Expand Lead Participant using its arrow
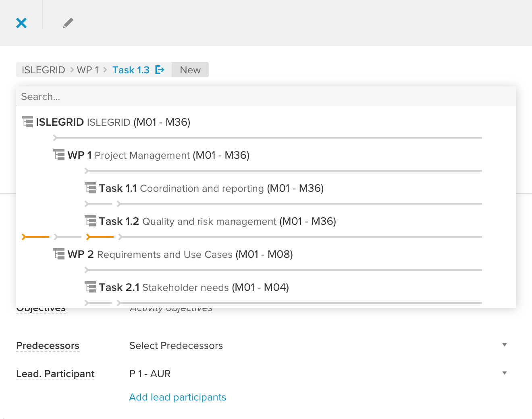The image size is (532, 419). (x=505, y=373)
